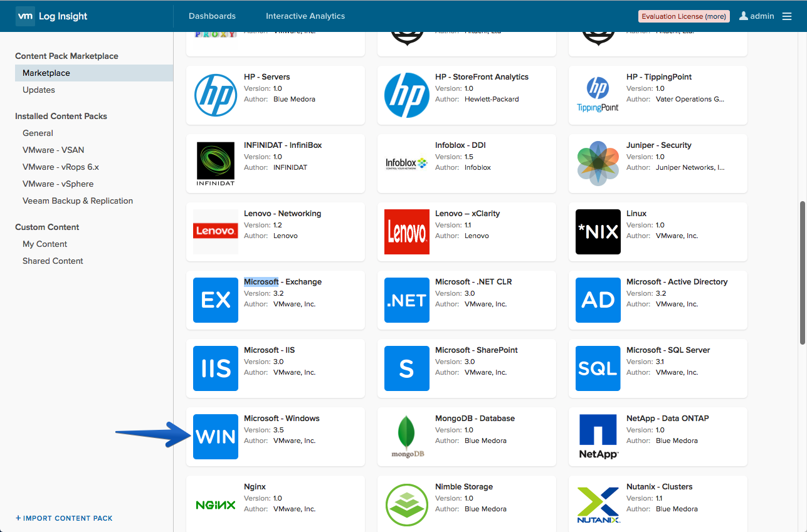807x532 pixels.
Task: Open the hamburger menu icon
Action: 787,16
